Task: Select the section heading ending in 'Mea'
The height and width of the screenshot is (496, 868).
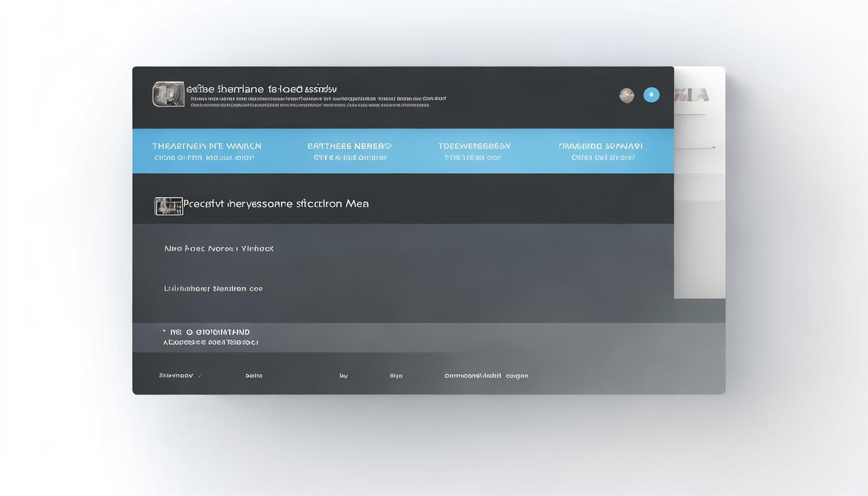Action: pos(276,203)
